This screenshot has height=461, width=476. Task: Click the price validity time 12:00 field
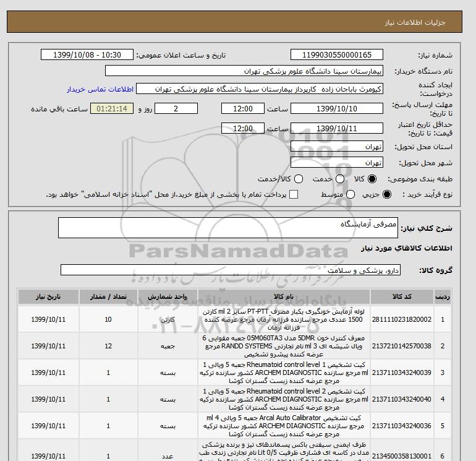tap(243, 128)
